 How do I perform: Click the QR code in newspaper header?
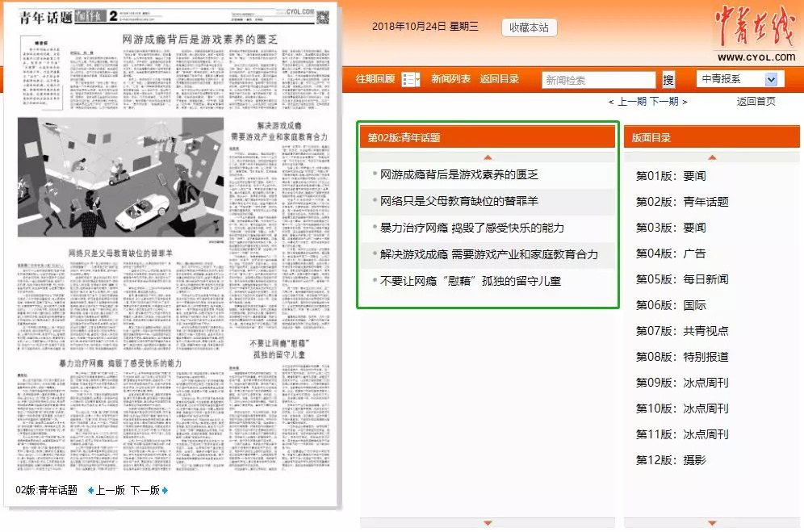[323, 18]
